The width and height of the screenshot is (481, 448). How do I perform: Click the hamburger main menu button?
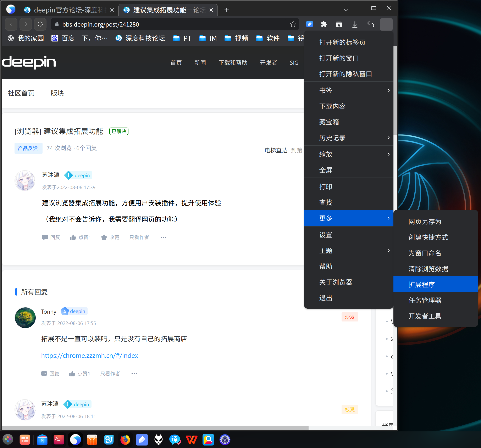coord(386,24)
